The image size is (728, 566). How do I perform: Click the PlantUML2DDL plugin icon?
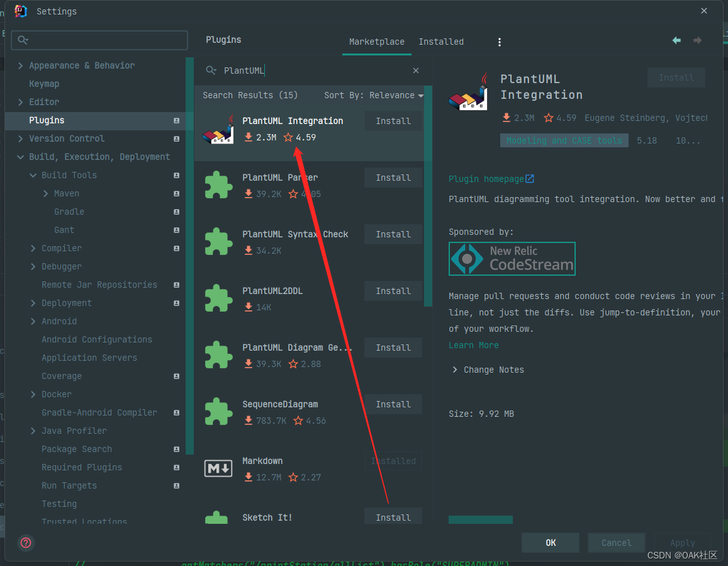tap(218, 298)
